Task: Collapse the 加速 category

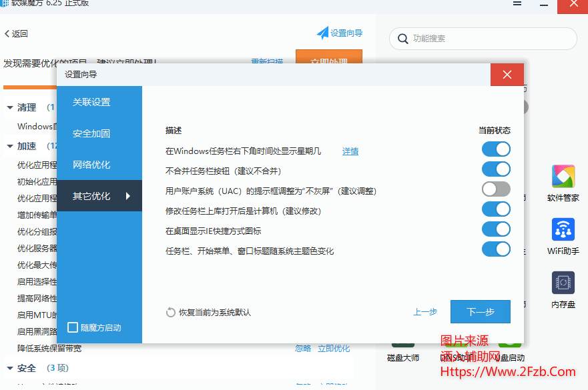Action: 10,146
